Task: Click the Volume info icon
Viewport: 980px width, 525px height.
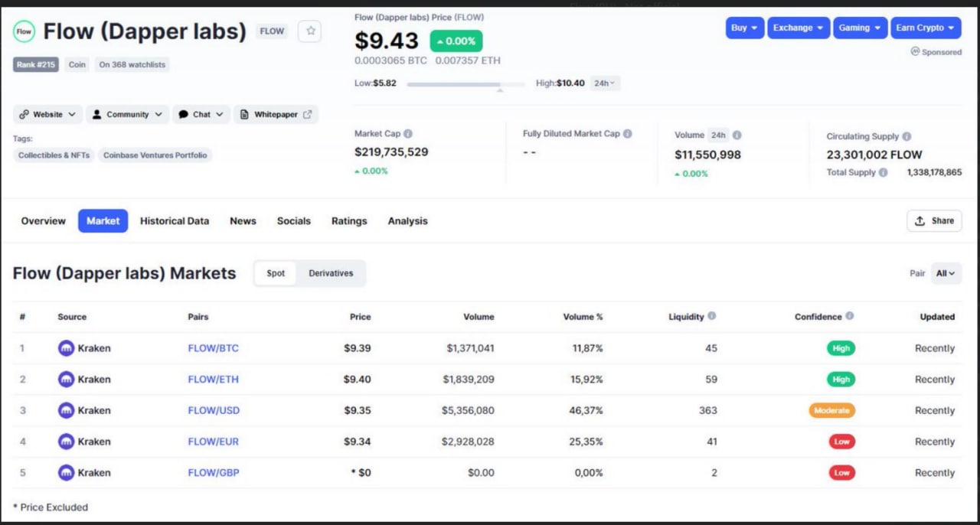Action: coord(737,135)
